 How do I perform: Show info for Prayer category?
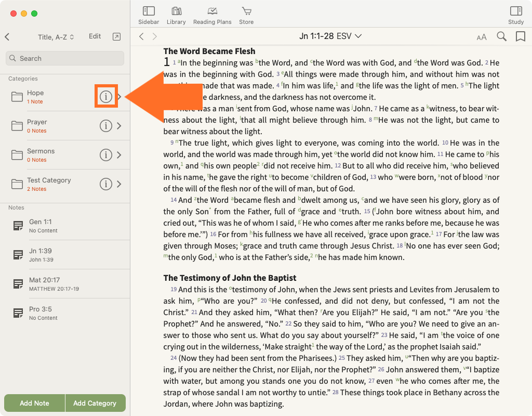(106, 126)
